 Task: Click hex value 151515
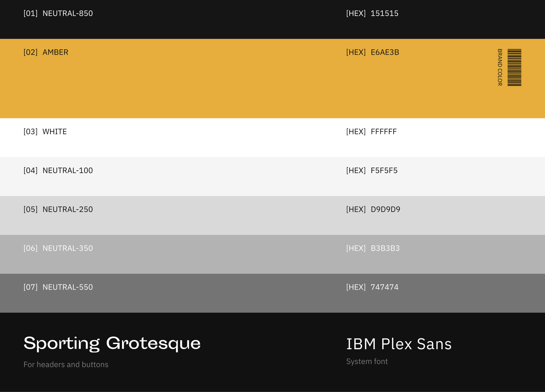(x=384, y=13)
